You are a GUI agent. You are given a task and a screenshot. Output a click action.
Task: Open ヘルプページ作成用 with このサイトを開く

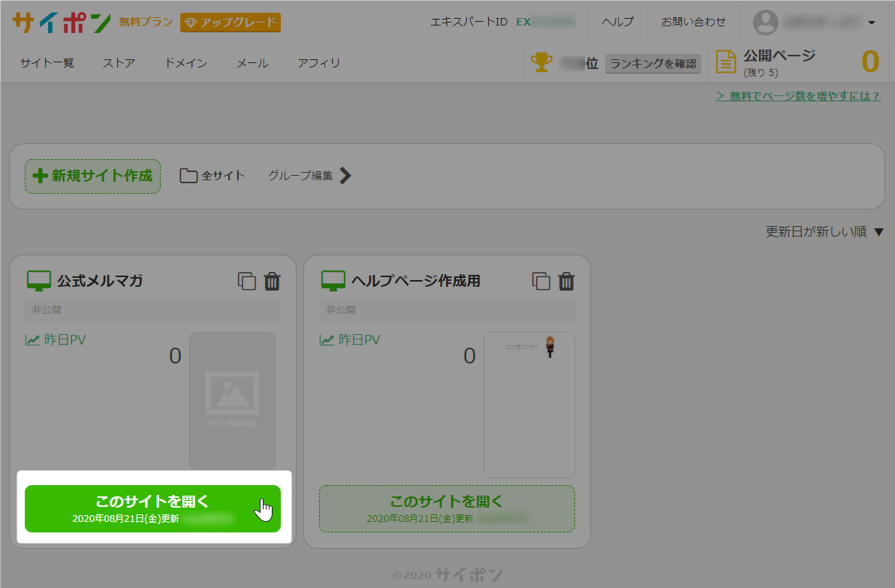(447, 508)
